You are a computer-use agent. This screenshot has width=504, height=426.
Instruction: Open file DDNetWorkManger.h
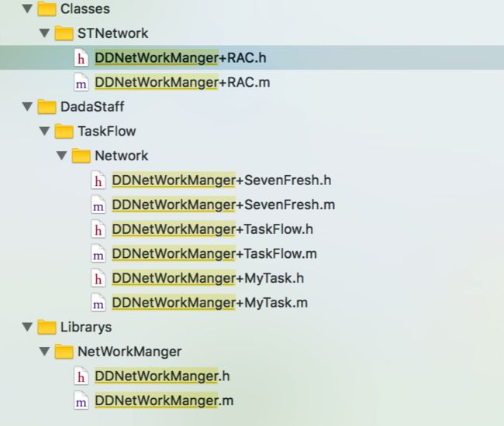162,376
